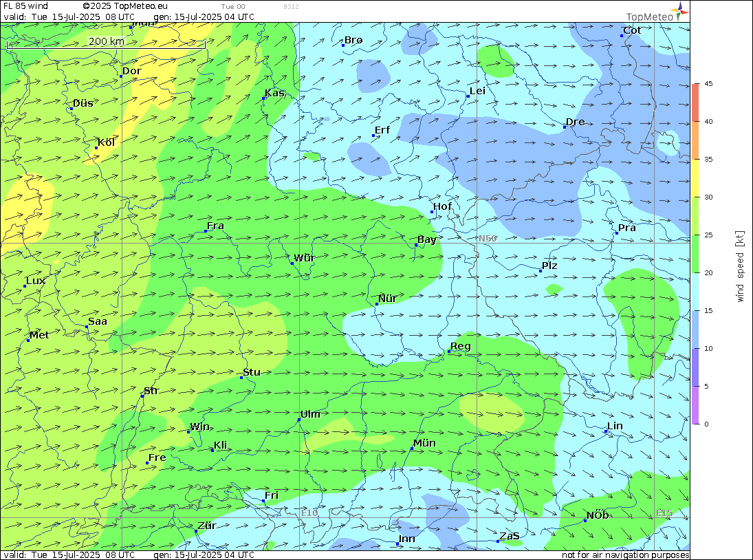Select the Erf city label

point(382,131)
